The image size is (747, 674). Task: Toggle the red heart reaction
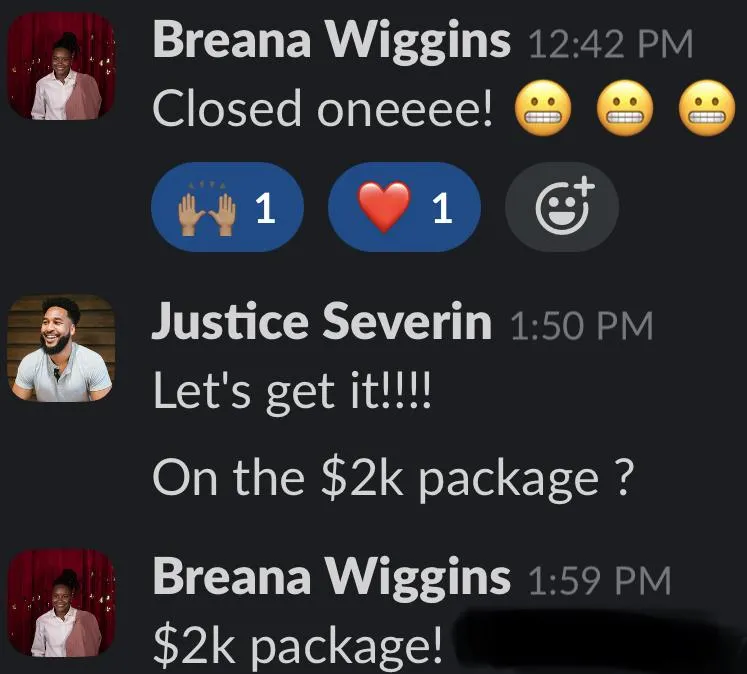pos(404,207)
